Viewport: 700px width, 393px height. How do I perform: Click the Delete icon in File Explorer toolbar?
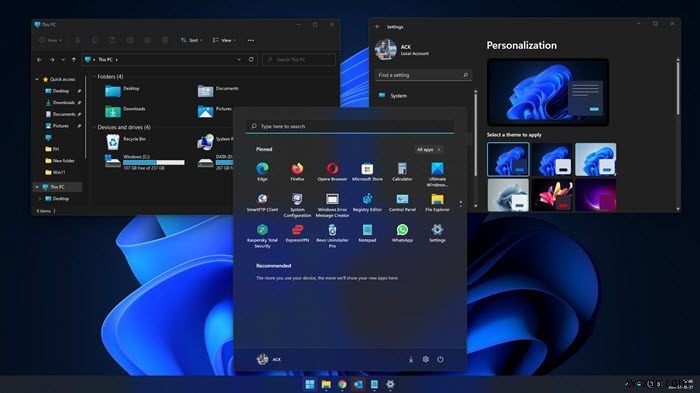coord(165,40)
